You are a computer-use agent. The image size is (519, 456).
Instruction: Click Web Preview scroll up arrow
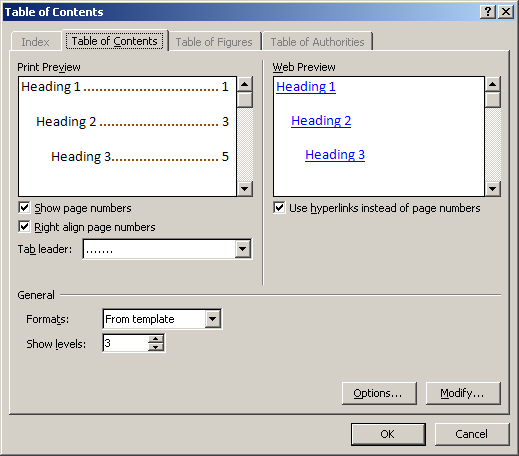[493, 84]
